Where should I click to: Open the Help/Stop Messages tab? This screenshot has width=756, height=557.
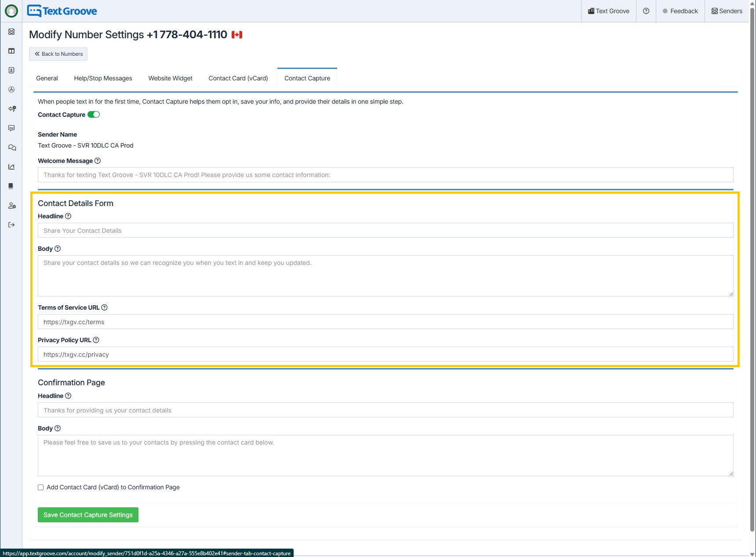(103, 78)
